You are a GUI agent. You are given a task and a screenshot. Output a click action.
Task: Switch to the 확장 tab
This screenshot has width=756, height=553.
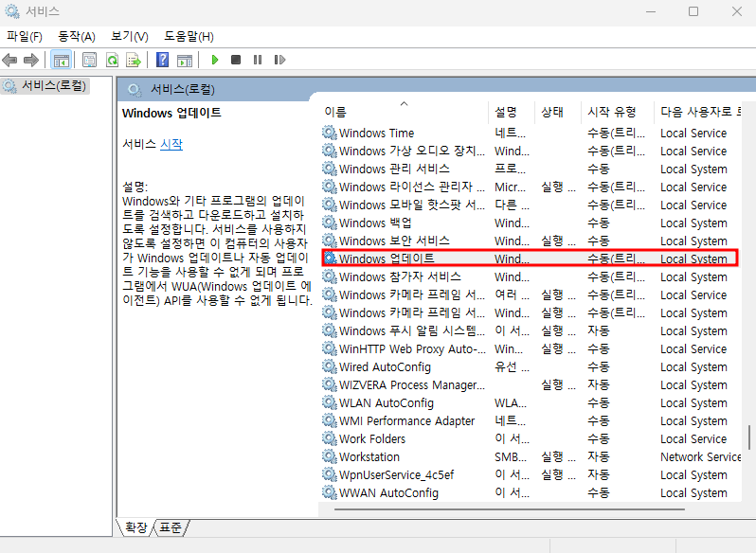tap(135, 527)
